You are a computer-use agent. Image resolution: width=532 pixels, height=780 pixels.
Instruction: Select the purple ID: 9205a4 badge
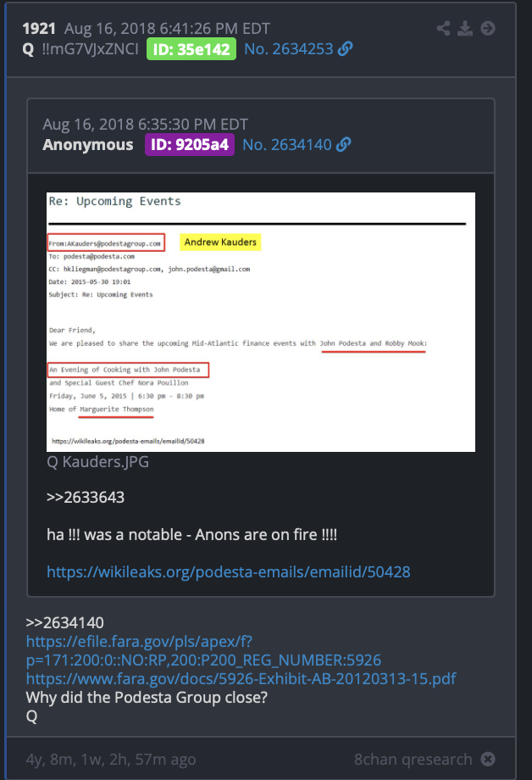click(x=190, y=145)
